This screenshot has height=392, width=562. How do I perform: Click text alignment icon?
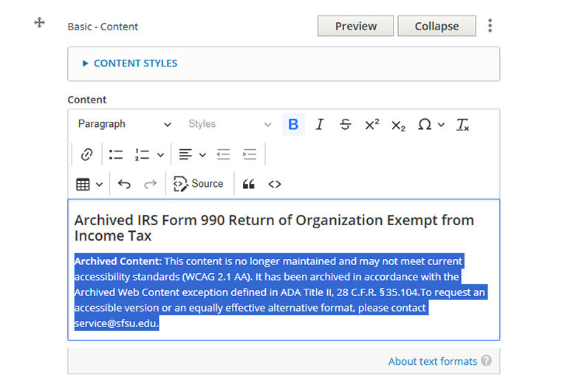[185, 154]
